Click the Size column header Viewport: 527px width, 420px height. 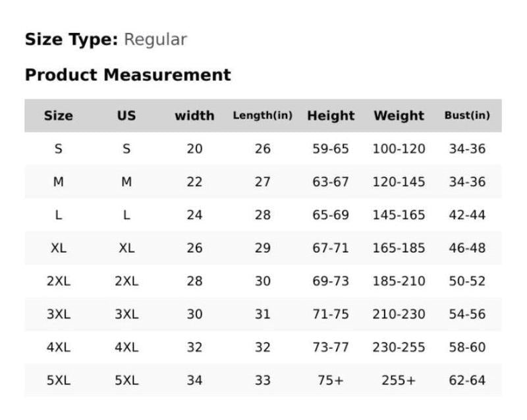point(58,116)
